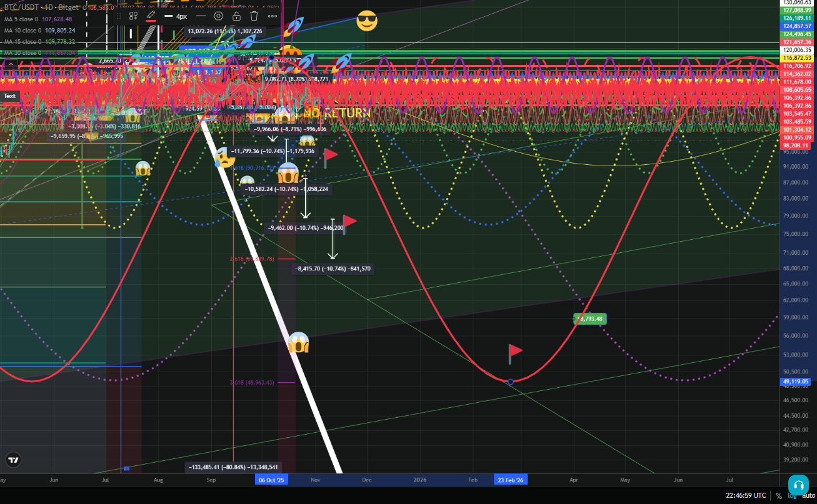
Task: Click the sunglasses emoji sticker on chart
Action: (x=367, y=21)
